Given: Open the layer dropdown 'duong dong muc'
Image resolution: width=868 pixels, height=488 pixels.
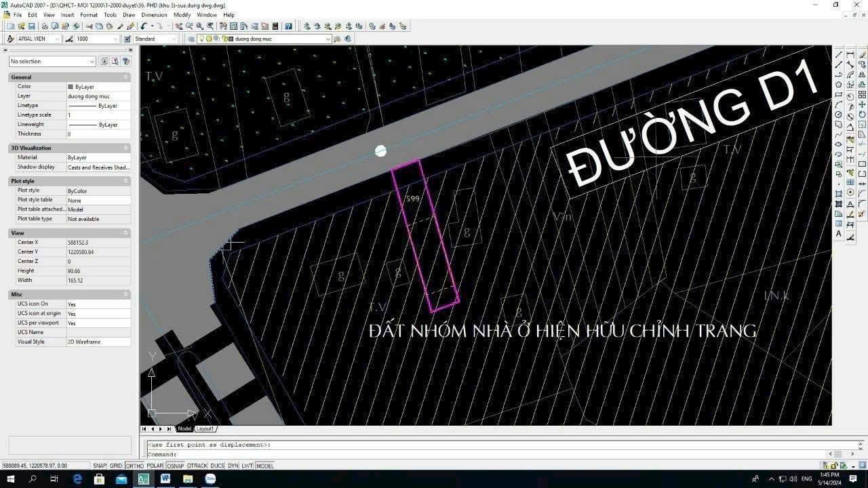Looking at the screenshot, I should coord(328,39).
